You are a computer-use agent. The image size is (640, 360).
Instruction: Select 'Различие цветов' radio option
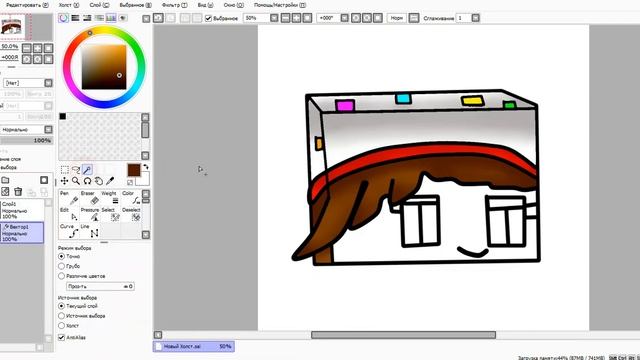pyautogui.click(x=61, y=276)
